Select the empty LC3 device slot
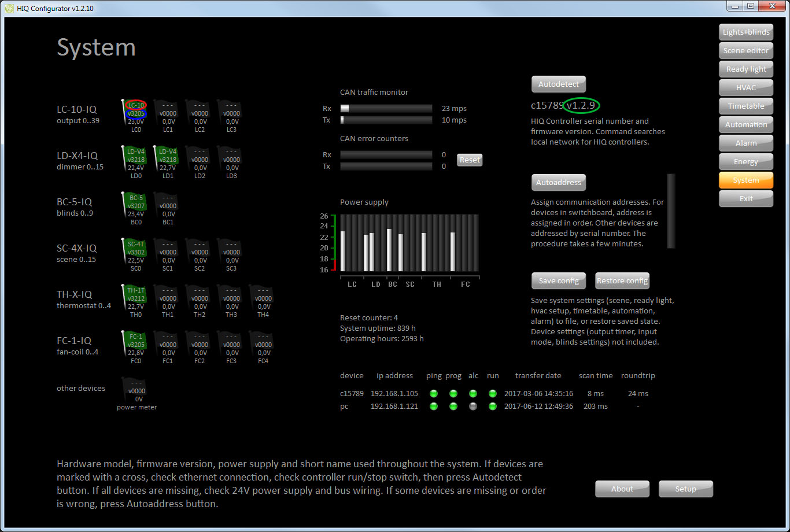 231,112
